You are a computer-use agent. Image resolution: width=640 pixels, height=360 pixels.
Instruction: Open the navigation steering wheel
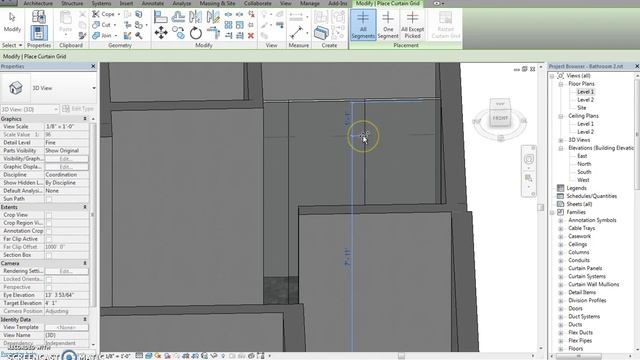529,159
